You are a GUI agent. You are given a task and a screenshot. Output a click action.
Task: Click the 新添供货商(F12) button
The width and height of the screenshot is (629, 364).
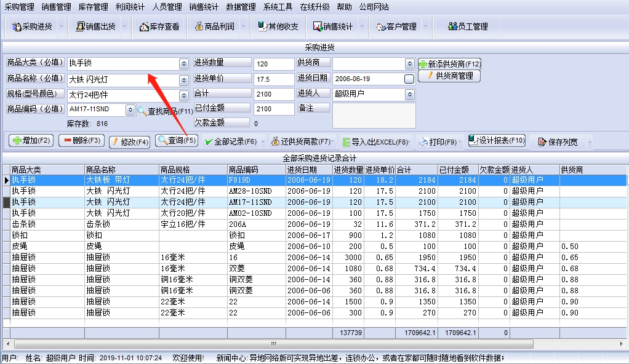449,64
